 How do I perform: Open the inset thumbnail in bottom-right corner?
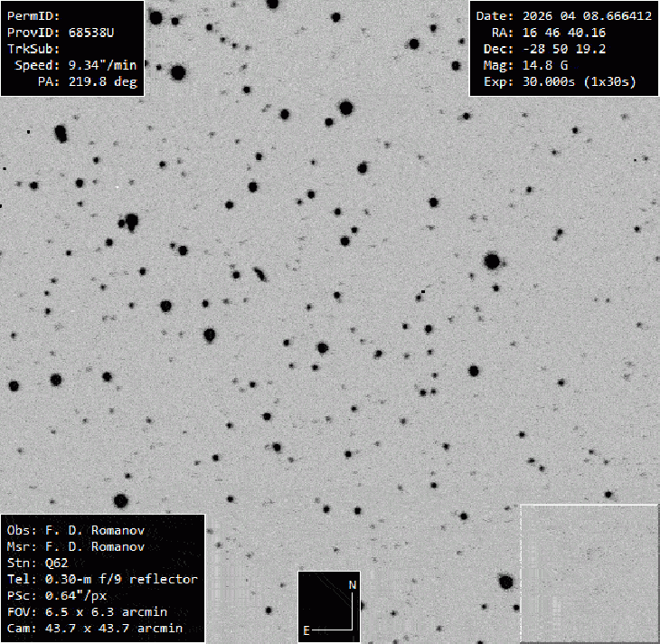click(589, 573)
